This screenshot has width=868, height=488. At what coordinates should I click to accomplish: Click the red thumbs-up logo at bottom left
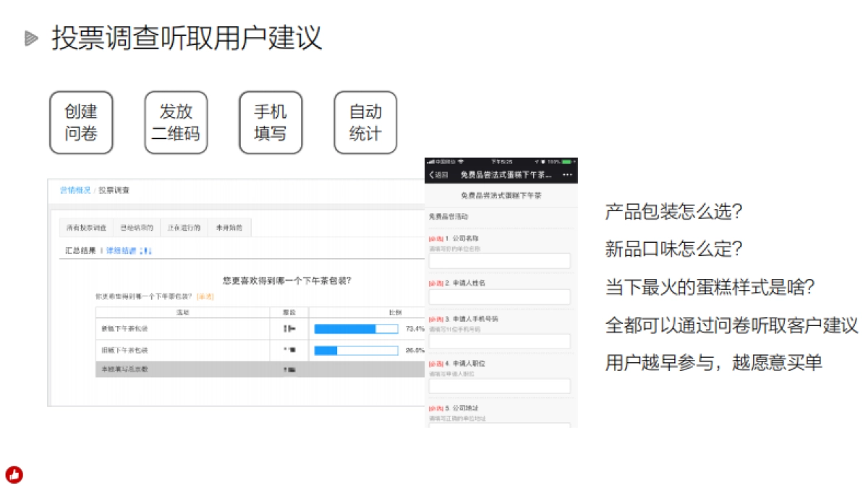click(x=14, y=474)
